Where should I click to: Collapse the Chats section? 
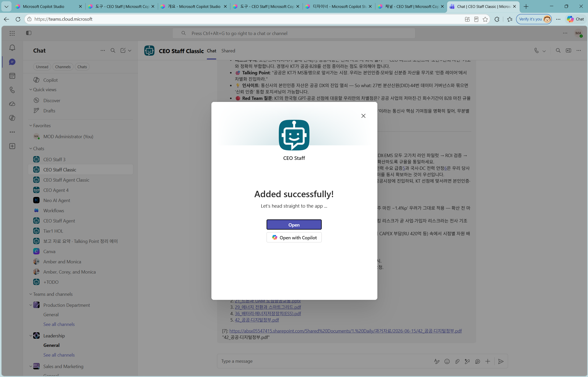tap(31, 148)
